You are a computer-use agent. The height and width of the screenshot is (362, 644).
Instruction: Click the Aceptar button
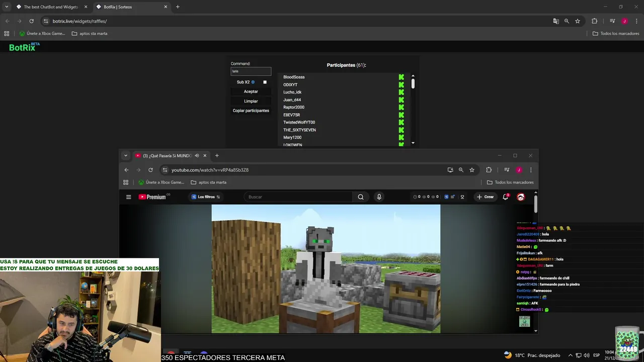251,92
